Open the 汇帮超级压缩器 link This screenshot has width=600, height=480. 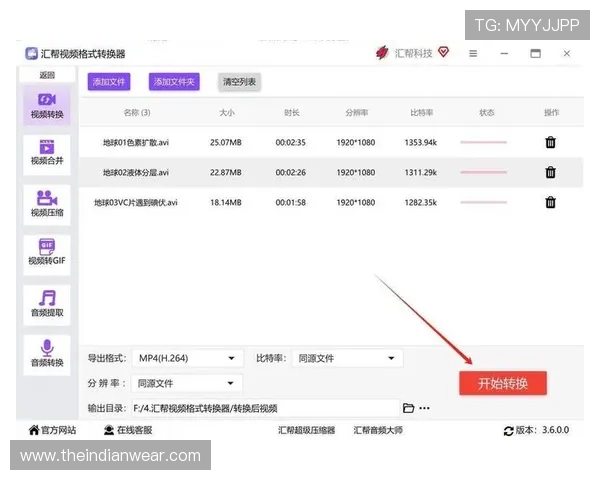(307, 430)
